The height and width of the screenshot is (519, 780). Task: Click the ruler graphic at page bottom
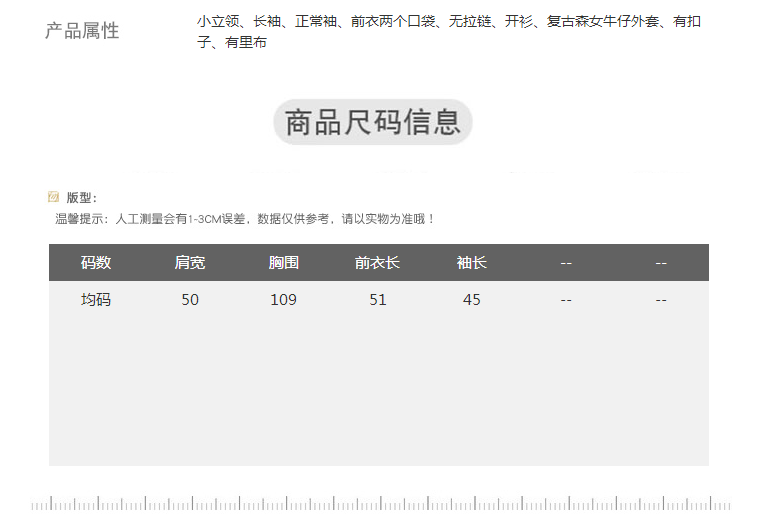point(380,504)
